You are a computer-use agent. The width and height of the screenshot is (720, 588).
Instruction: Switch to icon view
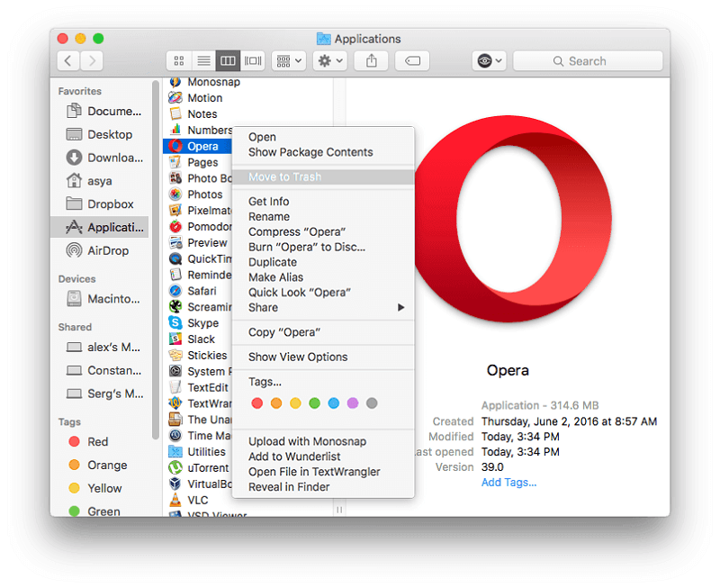point(179,60)
